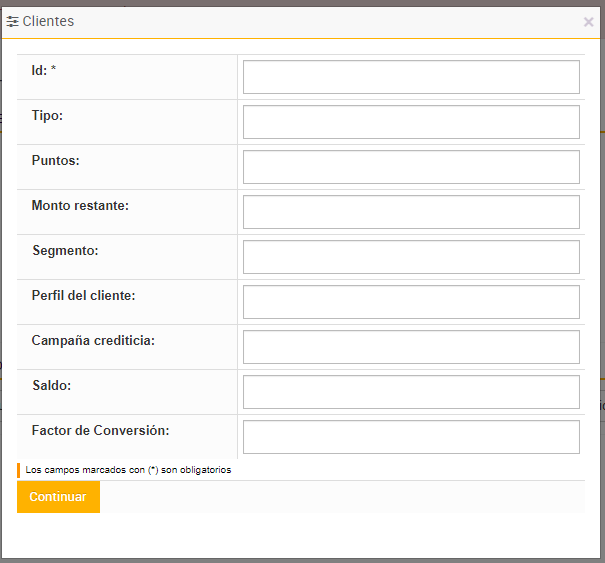605x563 pixels.
Task: Focus the Tipo text box
Action: coord(411,122)
